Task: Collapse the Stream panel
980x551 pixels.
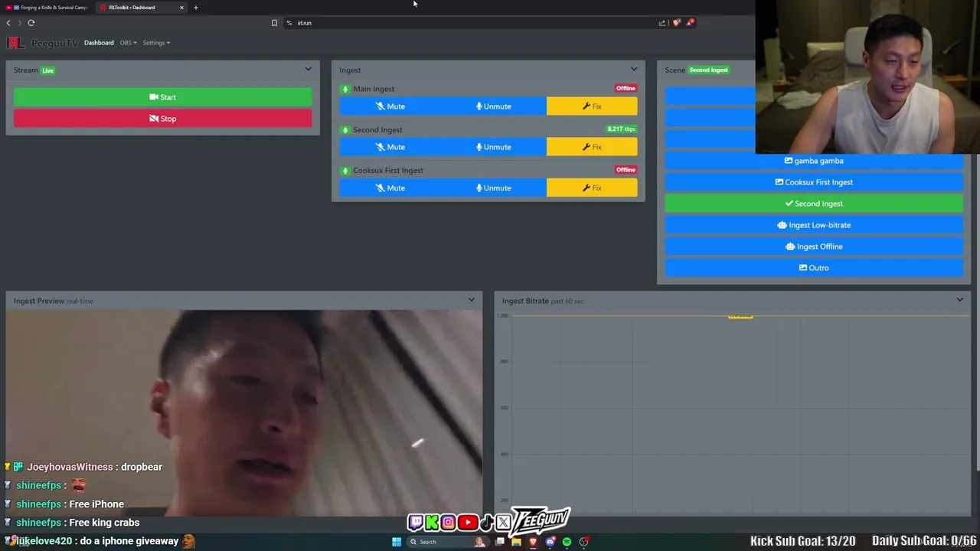Action: pos(309,70)
